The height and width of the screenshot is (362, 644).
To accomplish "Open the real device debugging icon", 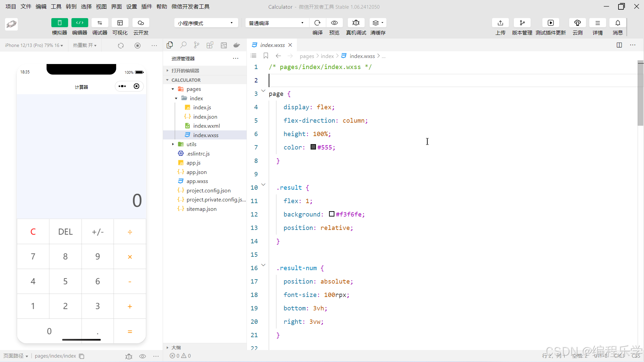I will [356, 23].
